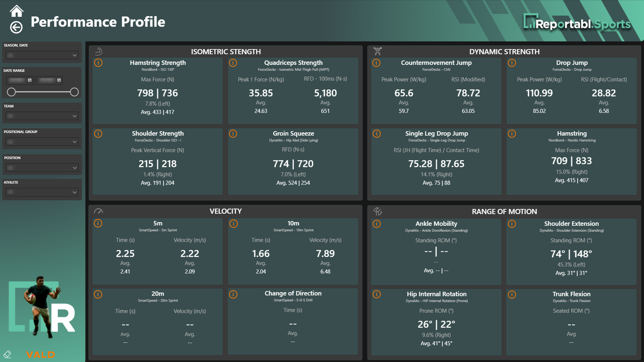Image resolution: width=644 pixels, height=362 pixels.
Task: Click the end date input field
Action: coord(47,80)
